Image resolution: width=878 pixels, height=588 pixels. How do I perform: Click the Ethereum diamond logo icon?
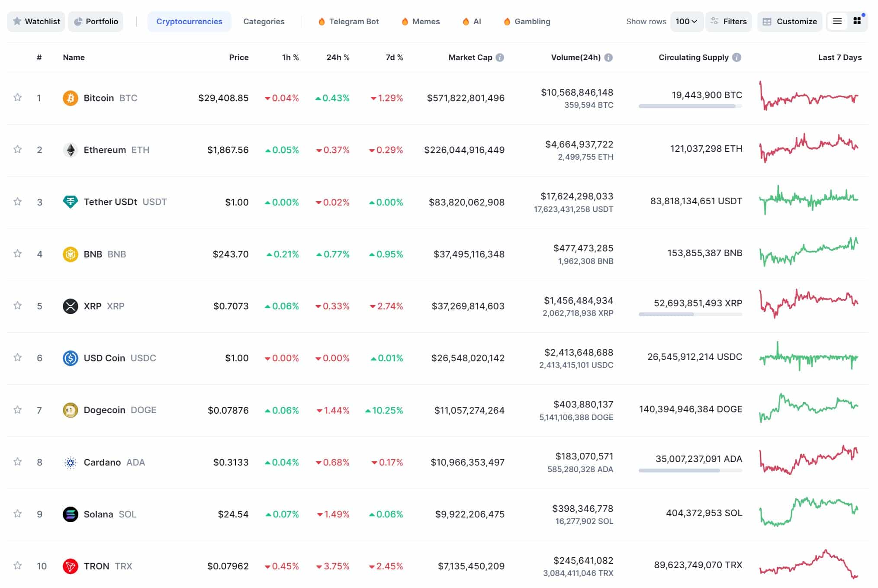[71, 150]
